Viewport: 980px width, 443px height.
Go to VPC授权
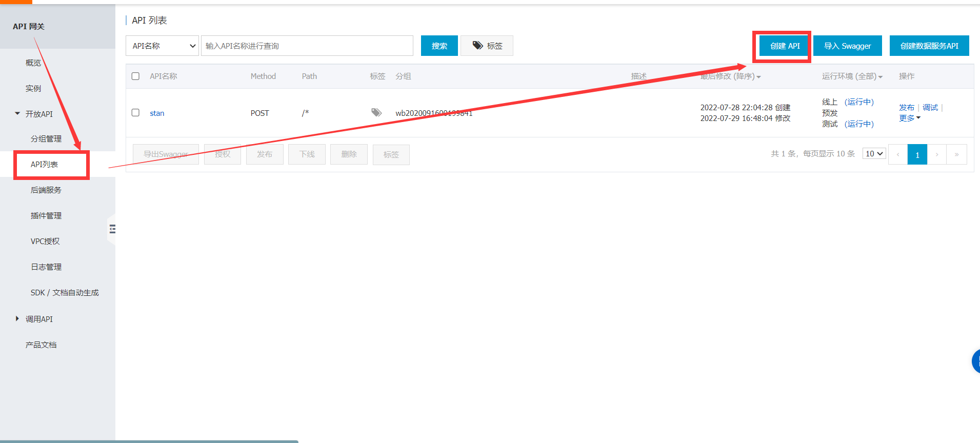click(45, 241)
